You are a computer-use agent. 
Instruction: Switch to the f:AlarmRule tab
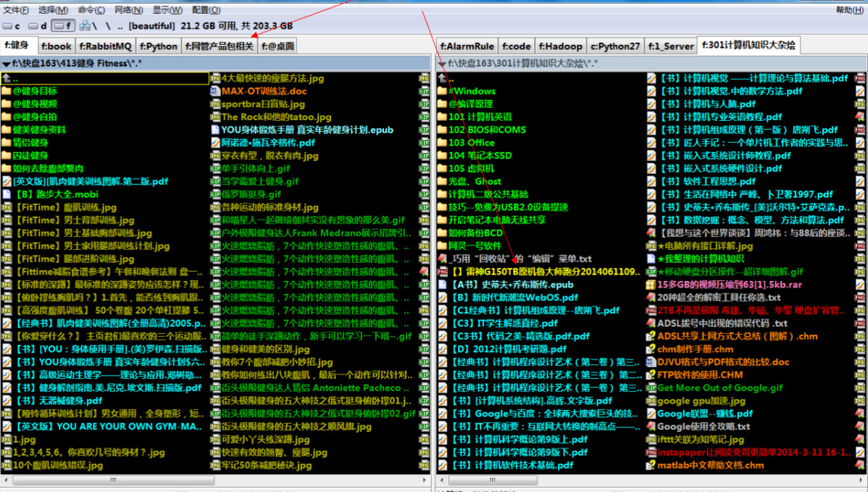(x=467, y=46)
